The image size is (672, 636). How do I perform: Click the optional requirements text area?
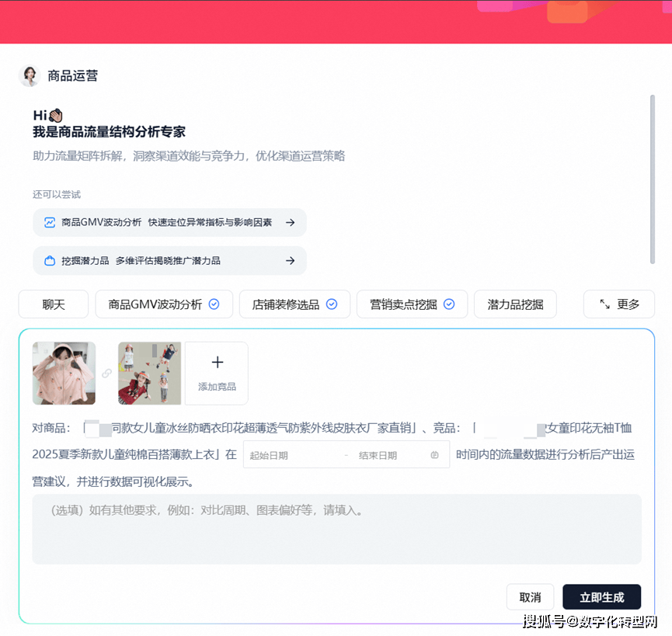click(336, 529)
